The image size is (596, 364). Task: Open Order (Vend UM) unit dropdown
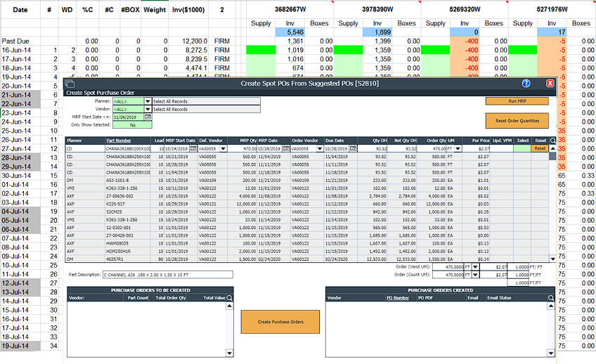(476, 267)
